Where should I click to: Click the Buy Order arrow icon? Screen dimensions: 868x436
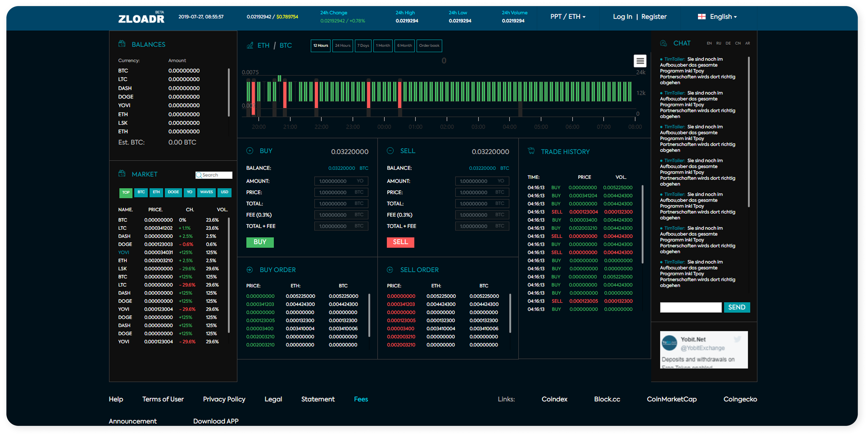250,270
